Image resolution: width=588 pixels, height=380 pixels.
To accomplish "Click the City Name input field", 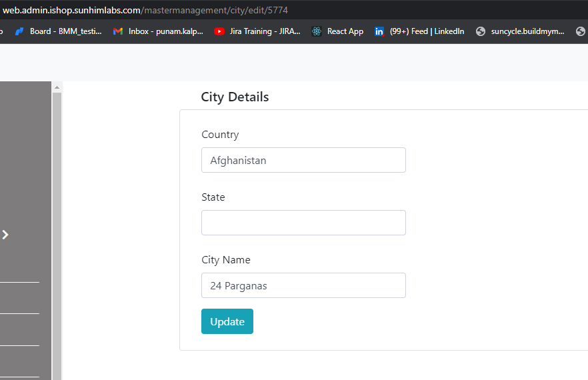I will click(x=303, y=285).
